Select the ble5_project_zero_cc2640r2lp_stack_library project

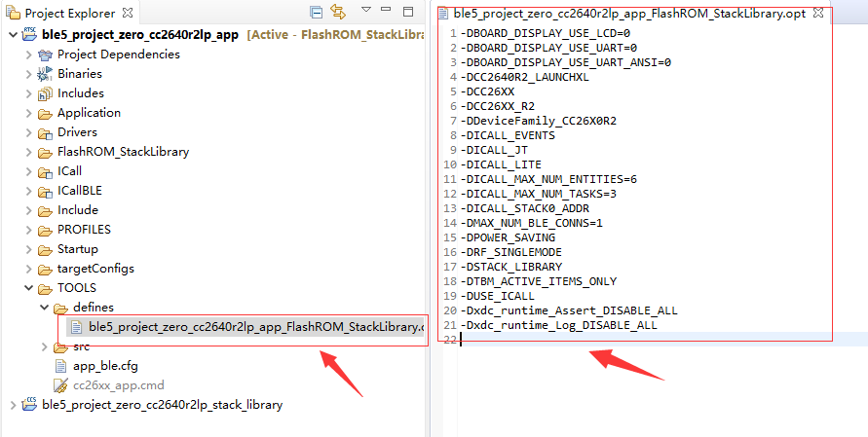[162, 405]
